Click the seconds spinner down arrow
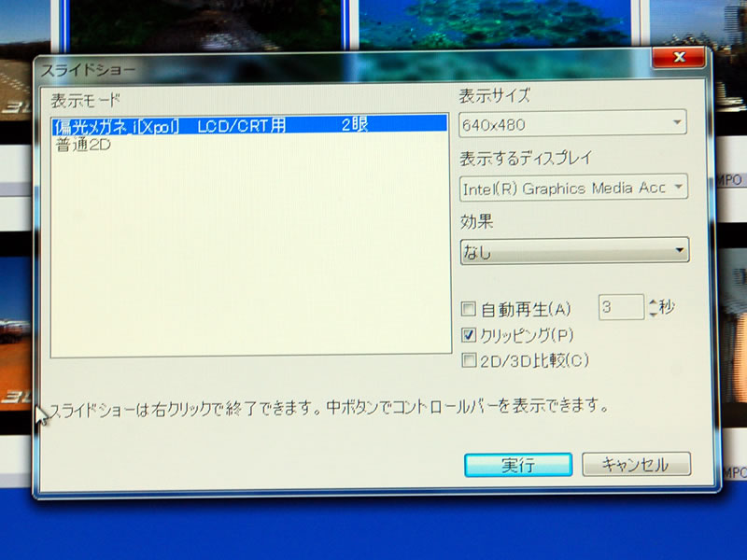This screenshot has height=560, width=747. tap(653, 313)
